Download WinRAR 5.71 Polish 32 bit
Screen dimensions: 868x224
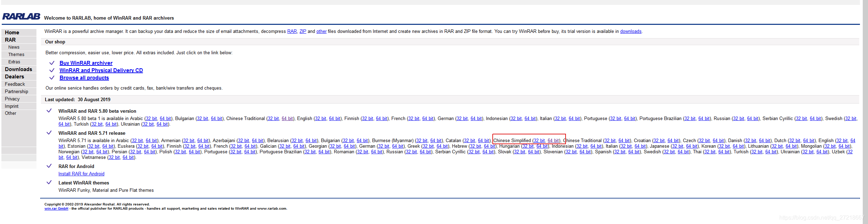pyautogui.click(x=180, y=152)
